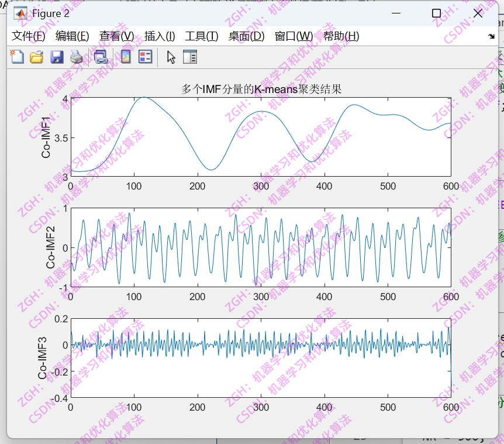Screen dimensions: 504x444
Task: Open file with the folder icon
Action: click(x=36, y=57)
